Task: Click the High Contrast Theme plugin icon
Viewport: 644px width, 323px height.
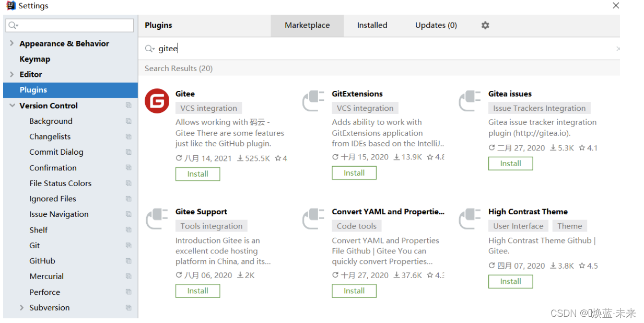Action: (470, 219)
